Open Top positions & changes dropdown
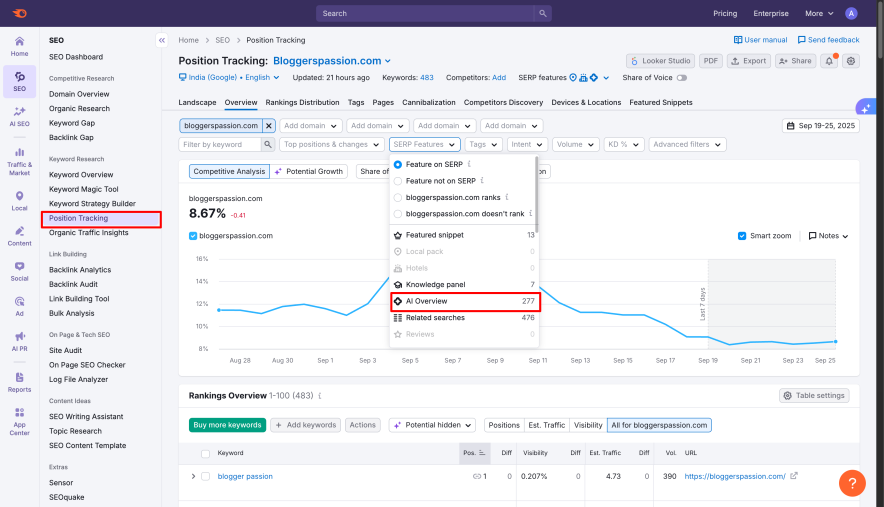Screen dimensions: 884x507 [x=332, y=144]
